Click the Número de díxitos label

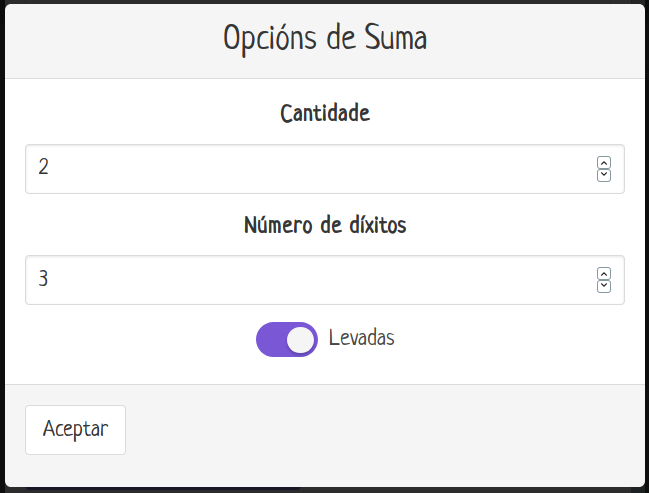coord(325,224)
